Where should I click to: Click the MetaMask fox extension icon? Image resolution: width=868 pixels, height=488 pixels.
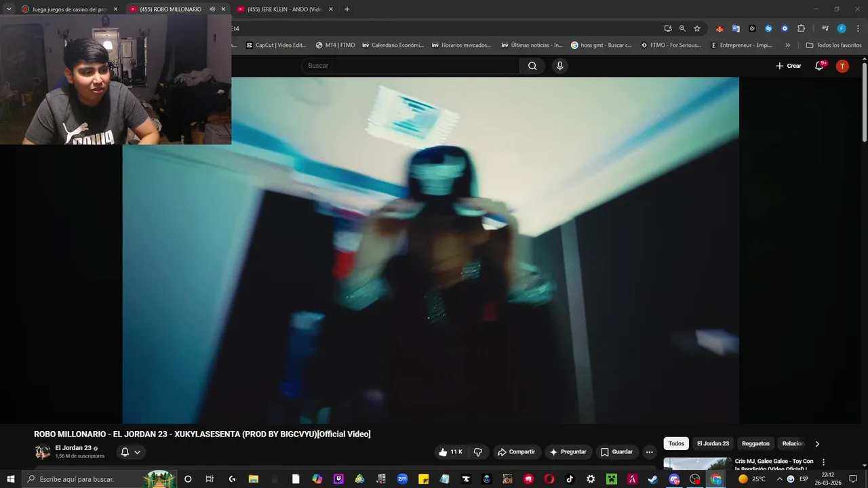point(719,28)
